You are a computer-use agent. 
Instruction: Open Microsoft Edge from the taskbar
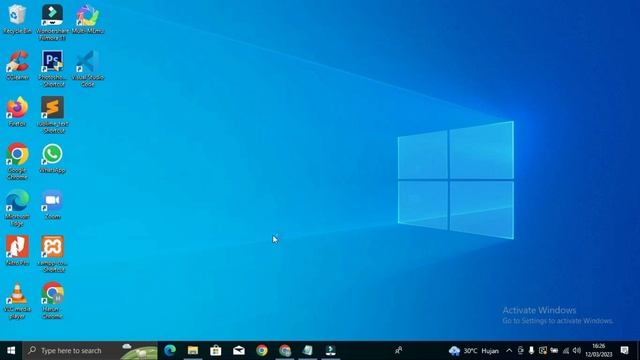click(x=170, y=351)
